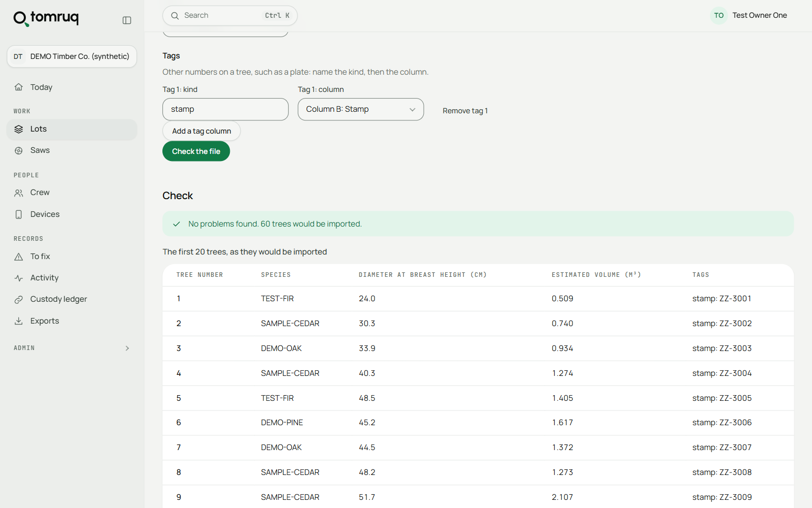Viewport: 812px width, 508px height.
Task: Click the tag stamp: ZZ-3002
Action: 722,324
